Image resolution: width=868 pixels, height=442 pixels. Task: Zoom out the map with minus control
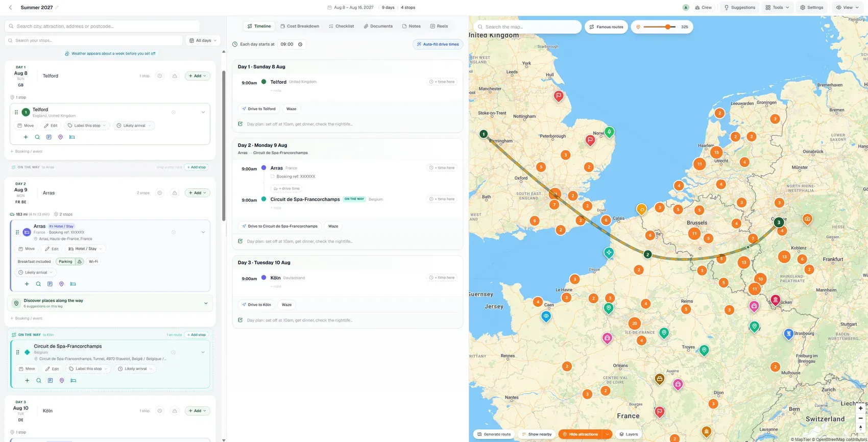click(860, 418)
